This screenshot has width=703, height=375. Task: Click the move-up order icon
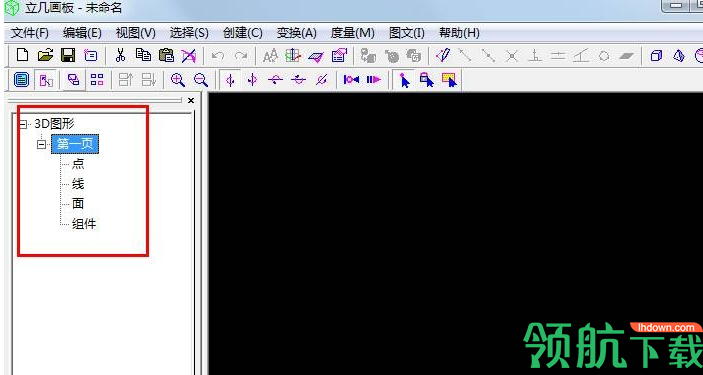point(126,80)
